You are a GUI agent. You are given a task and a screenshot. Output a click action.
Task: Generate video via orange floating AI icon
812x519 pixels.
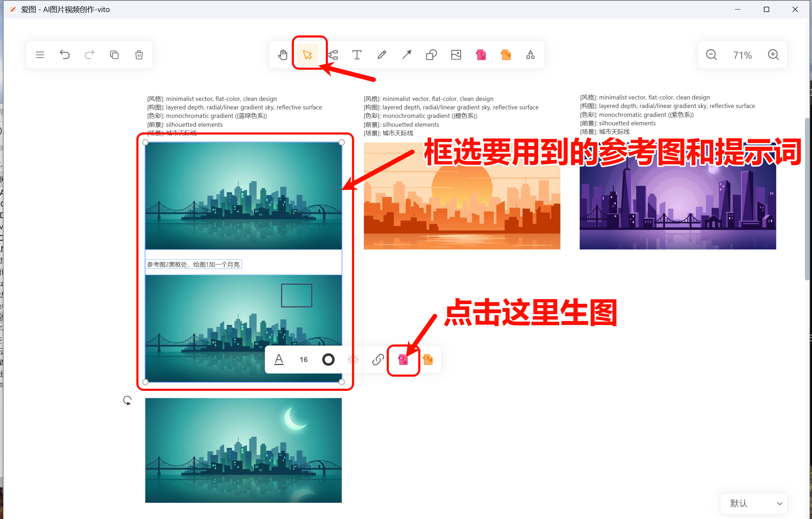[x=428, y=360]
